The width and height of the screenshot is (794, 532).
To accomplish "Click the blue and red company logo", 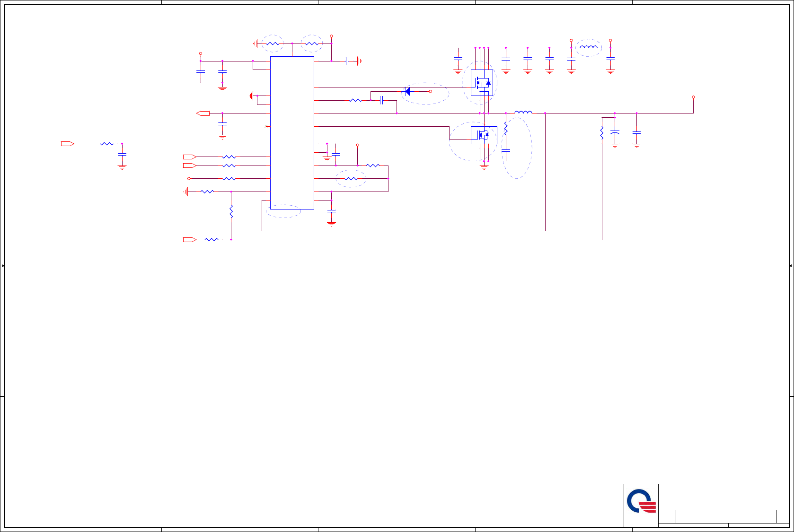I will [641, 501].
